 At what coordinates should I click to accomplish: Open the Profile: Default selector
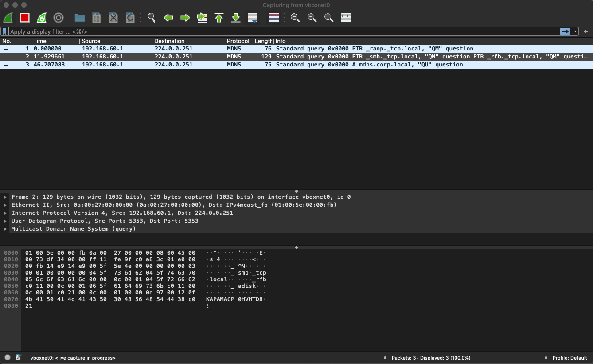point(570,357)
